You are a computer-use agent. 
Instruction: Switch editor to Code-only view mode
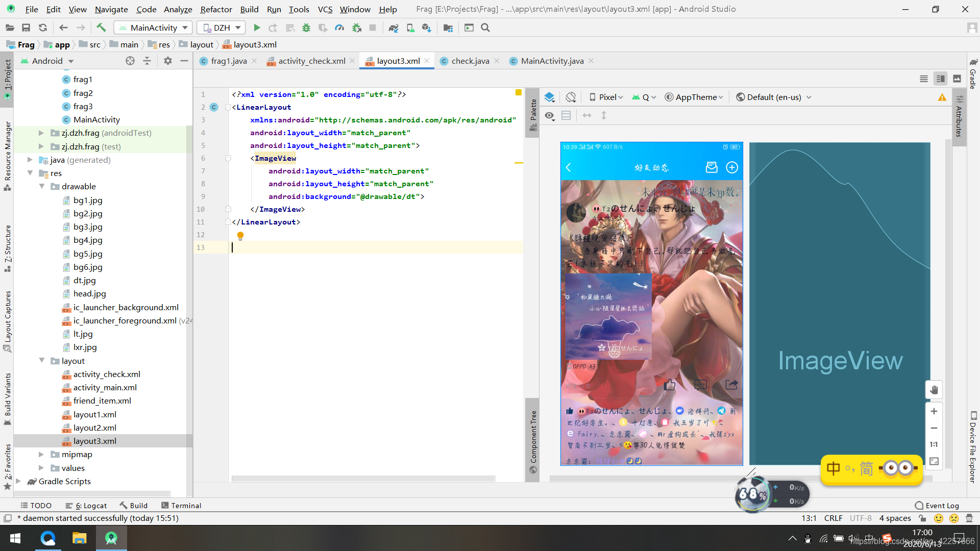pyautogui.click(x=923, y=79)
